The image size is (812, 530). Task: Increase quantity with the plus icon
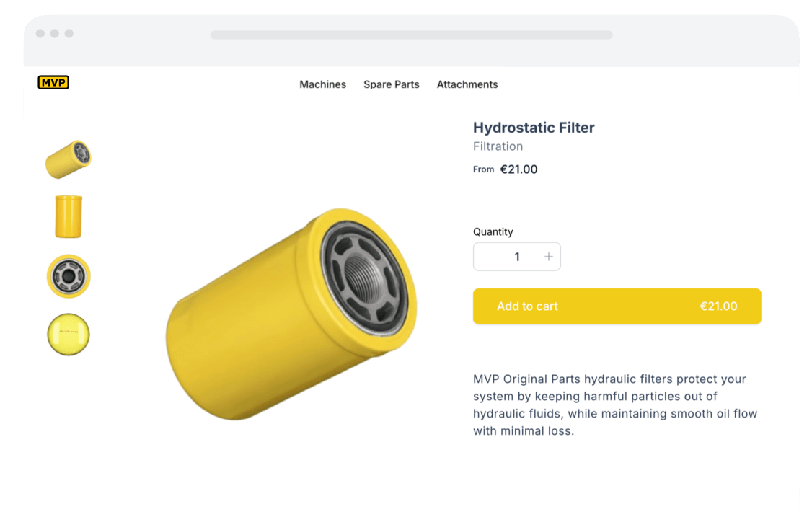(548, 257)
